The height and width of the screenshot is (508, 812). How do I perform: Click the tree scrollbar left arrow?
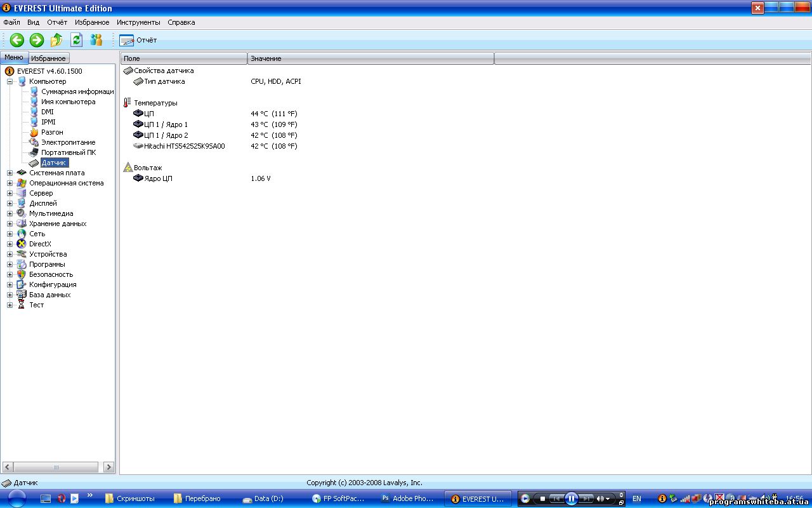[x=8, y=467]
